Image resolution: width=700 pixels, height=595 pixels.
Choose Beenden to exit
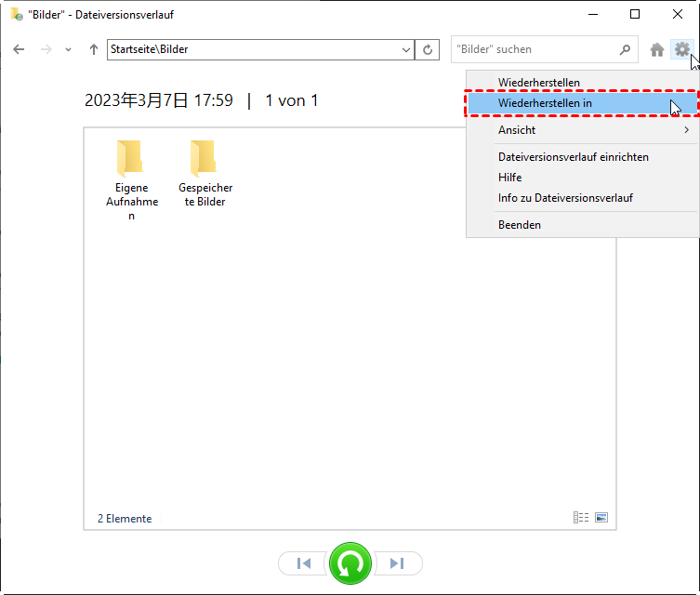582,225
